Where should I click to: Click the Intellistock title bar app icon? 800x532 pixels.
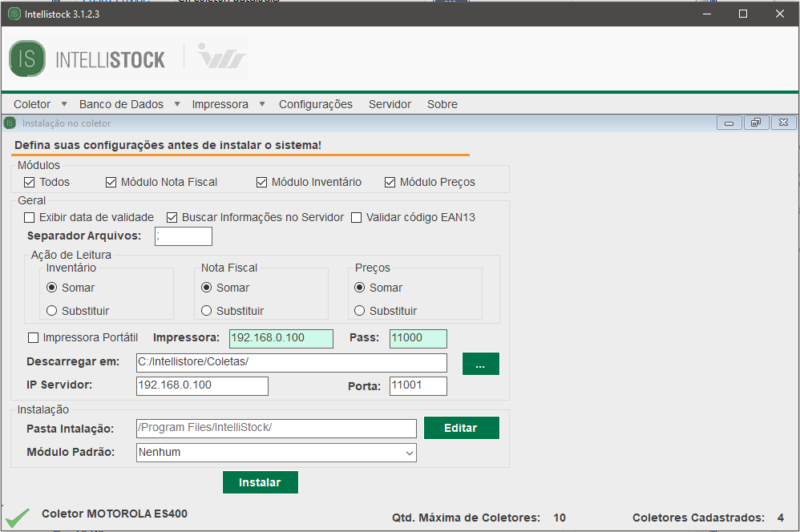14,14
